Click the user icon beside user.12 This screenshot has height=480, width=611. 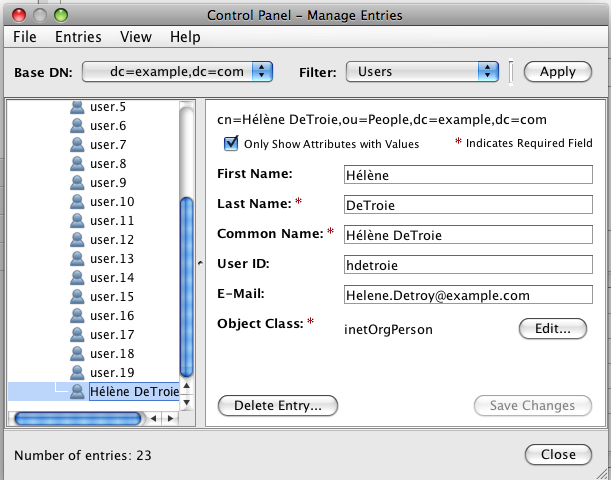78,240
